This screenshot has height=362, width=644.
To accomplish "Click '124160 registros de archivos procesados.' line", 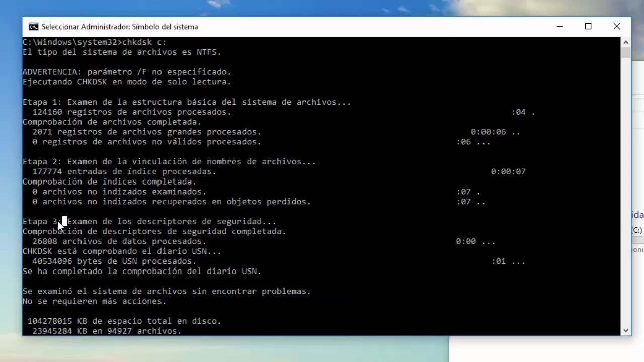I will tap(132, 112).
